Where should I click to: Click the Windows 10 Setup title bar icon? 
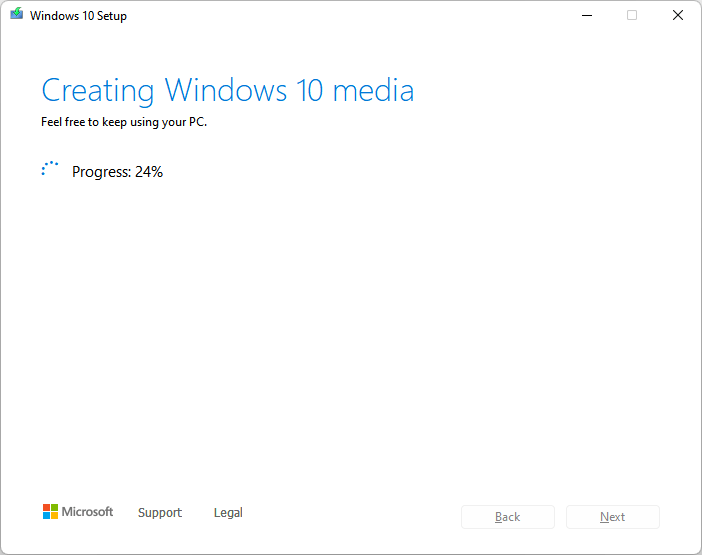coord(16,15)
